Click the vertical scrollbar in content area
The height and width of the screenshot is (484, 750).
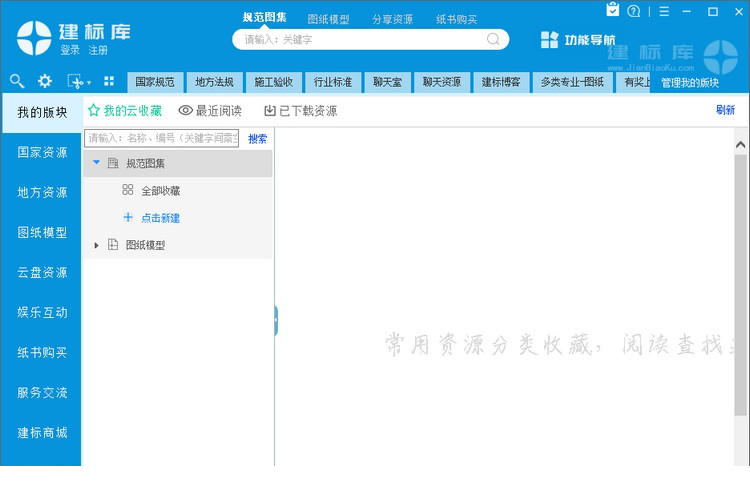(x=740, y=280)
